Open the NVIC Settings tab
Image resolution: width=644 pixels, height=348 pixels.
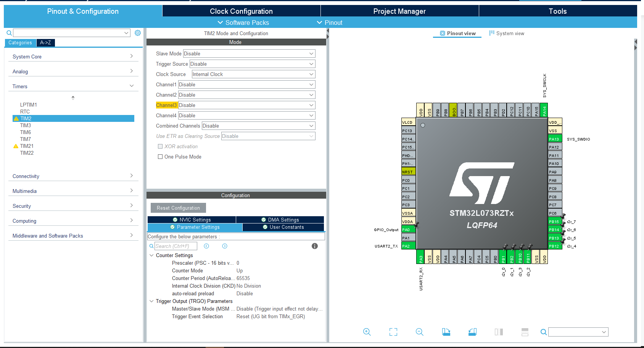pos(192,219)
